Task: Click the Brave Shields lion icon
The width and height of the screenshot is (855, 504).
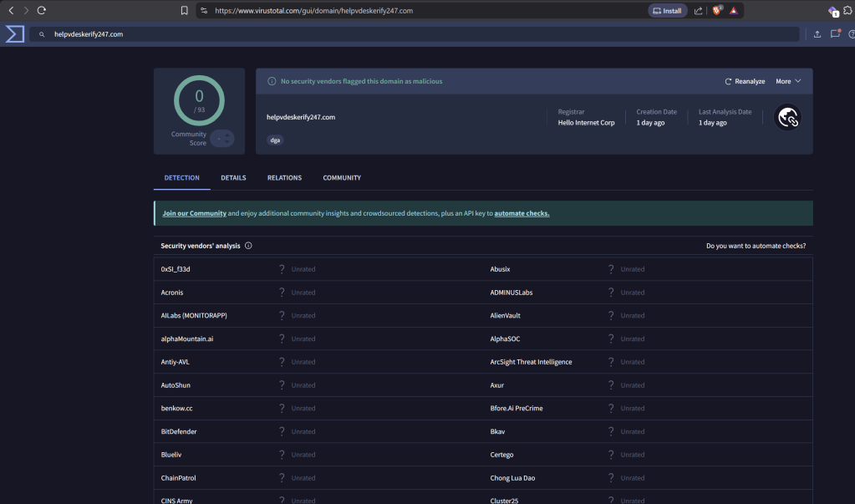Action: pyautogui.click(x=717, y=11)
